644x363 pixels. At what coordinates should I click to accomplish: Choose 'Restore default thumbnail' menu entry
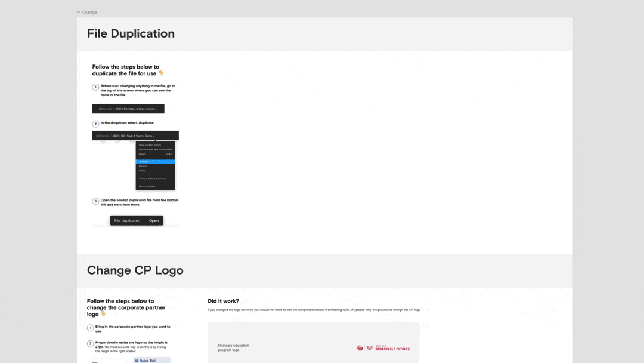[153, 179]
